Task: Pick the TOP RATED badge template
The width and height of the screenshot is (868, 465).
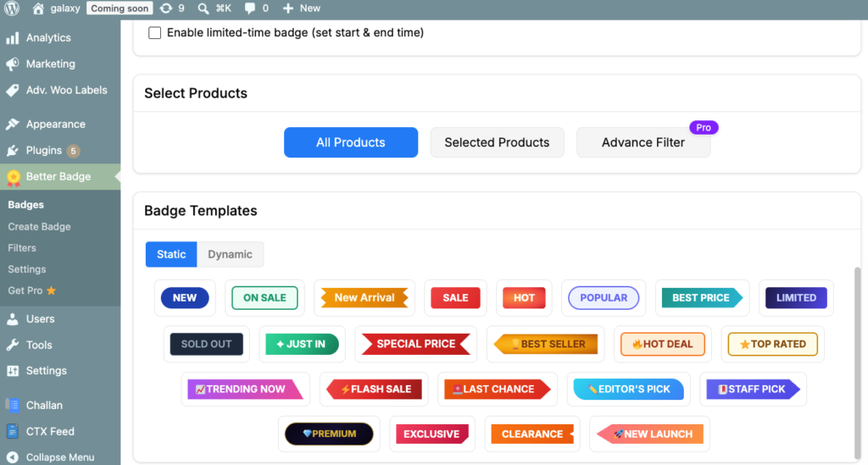Action: click(x=773, y=344)
